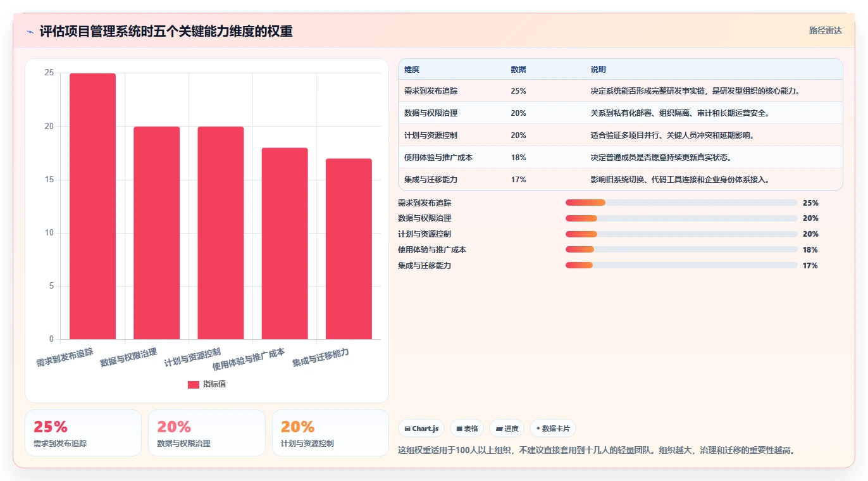Click the lightning icon beside the page title
Image resolution: width=868 pixels, height=481 pixels.
(x=30, y=32)
